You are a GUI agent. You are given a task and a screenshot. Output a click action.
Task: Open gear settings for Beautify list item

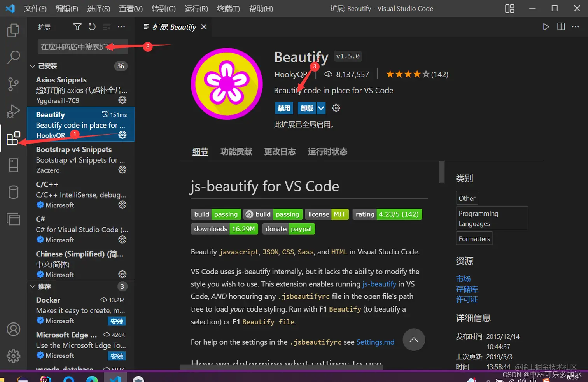pyautogui.click(x=122, y=135)
